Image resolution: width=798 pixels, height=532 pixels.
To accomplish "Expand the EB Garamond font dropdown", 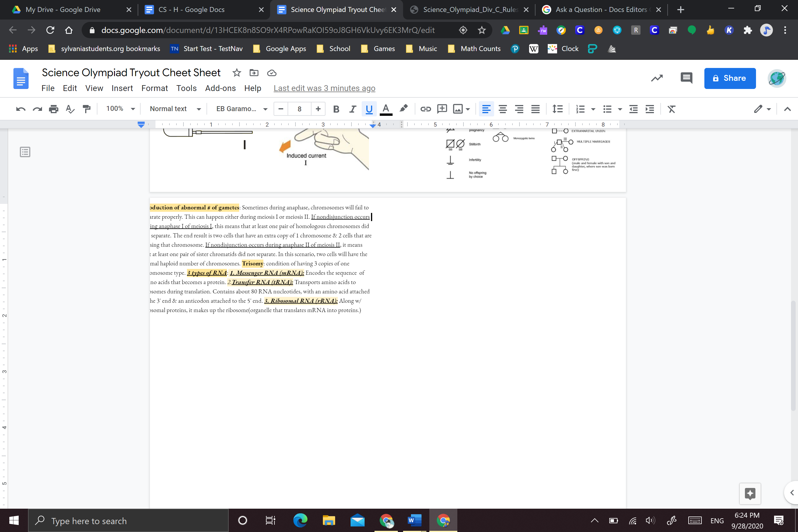I will tap(242, 109).
